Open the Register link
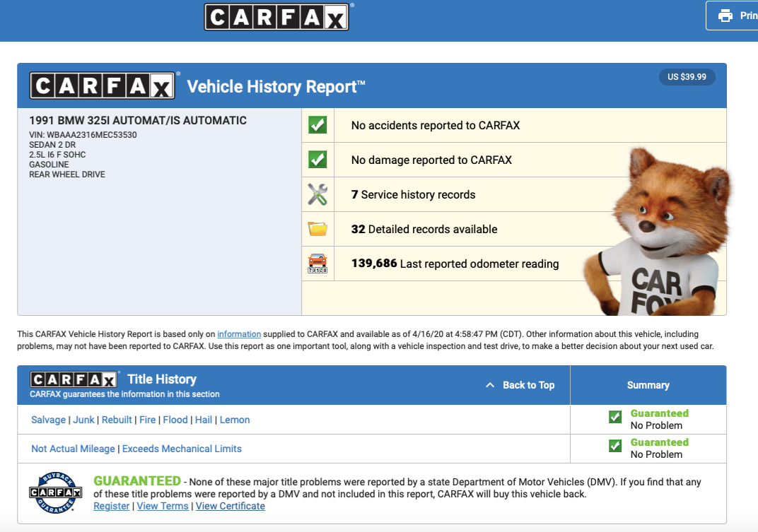Viewport: 758px width, 532px height. [111, 506]
